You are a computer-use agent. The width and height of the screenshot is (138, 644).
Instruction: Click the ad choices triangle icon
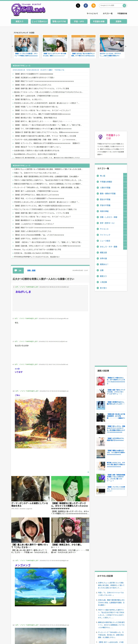(x=88, y=472)
